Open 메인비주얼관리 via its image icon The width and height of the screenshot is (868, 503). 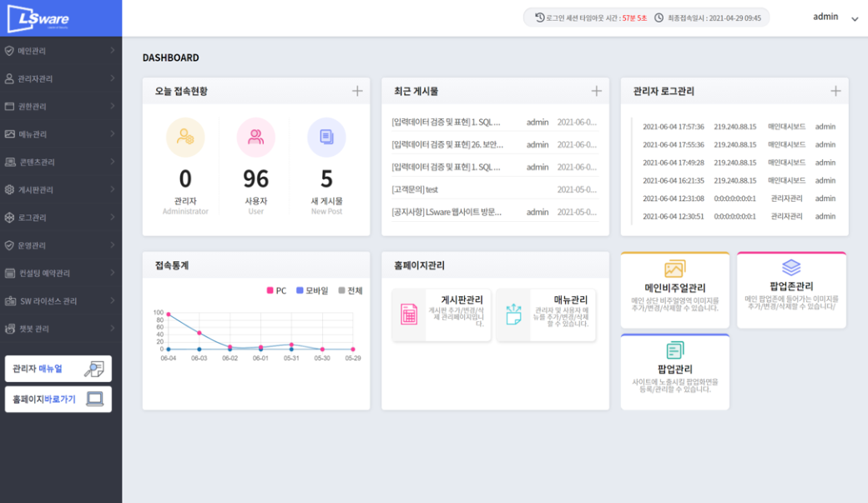(x=674, y=269)
